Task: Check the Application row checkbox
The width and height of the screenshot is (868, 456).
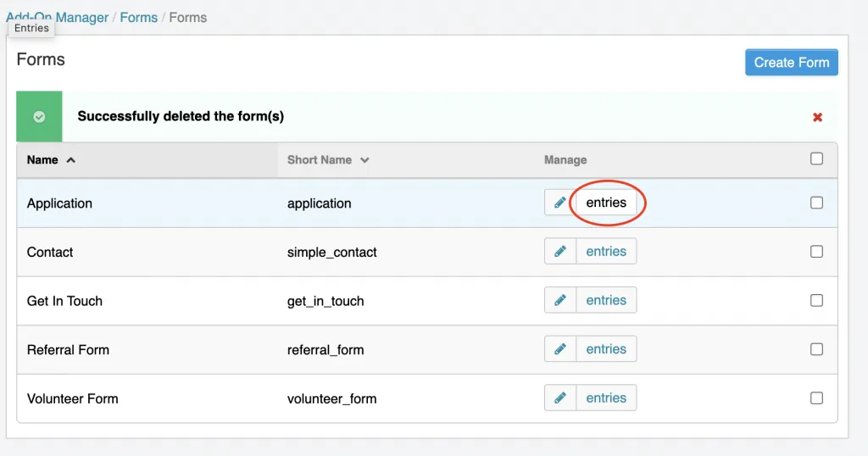Action: (x=816, y=203)
